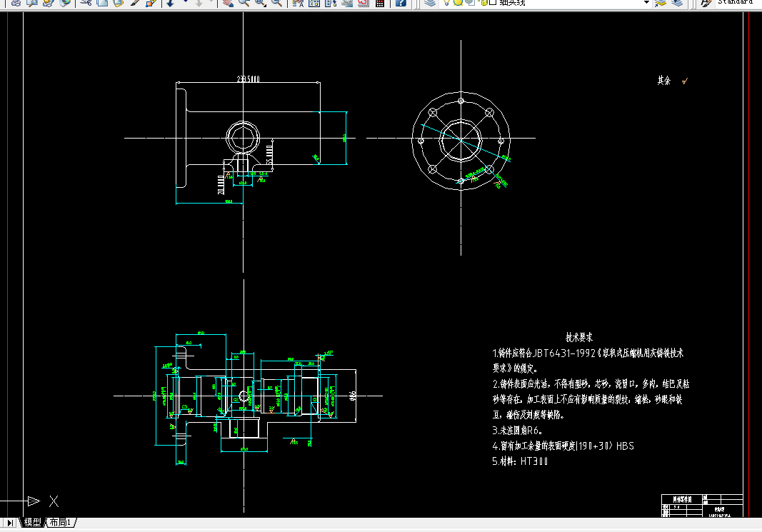Select the 技术要求 heading text
This screenshot has width=762, height=532.
(579, 337)
